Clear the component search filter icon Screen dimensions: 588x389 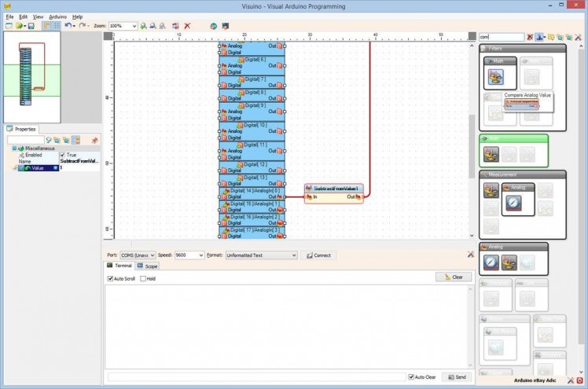point(530,37)
